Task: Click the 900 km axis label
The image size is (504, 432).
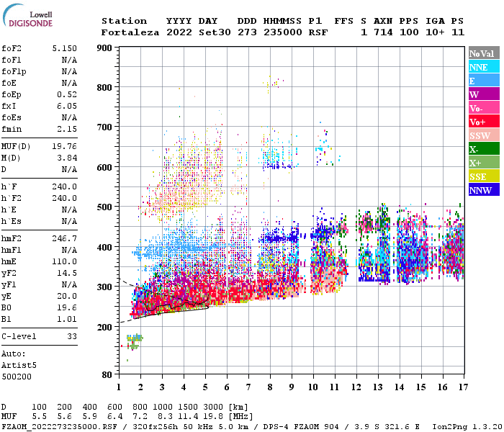Action: point(104,48)
